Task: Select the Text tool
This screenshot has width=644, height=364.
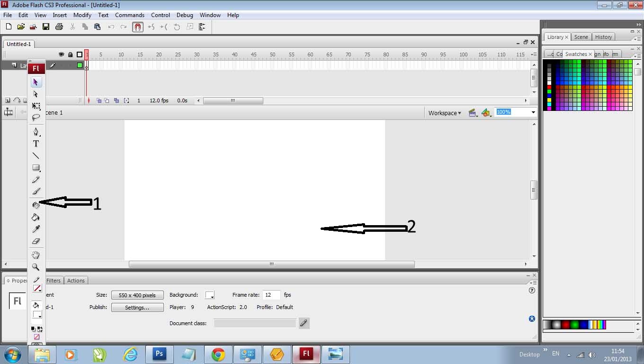Action: click(36, 144)
